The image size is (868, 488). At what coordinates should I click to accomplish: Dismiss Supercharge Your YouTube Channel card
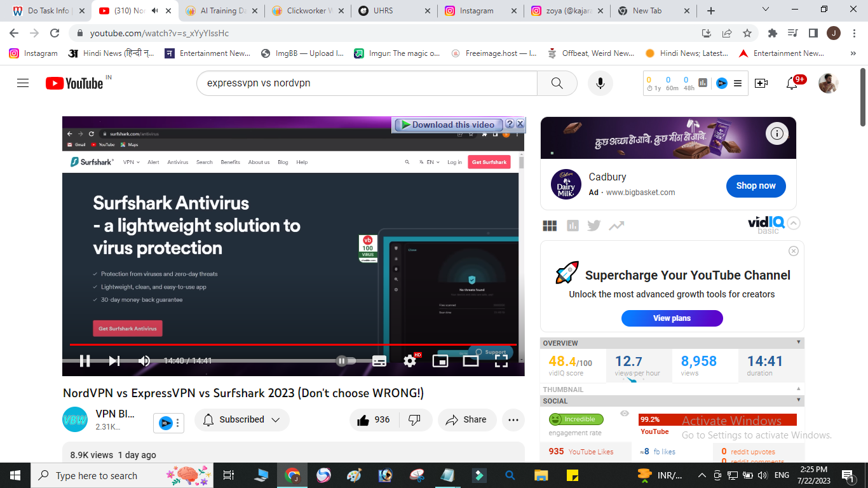[x=793, y=251]
